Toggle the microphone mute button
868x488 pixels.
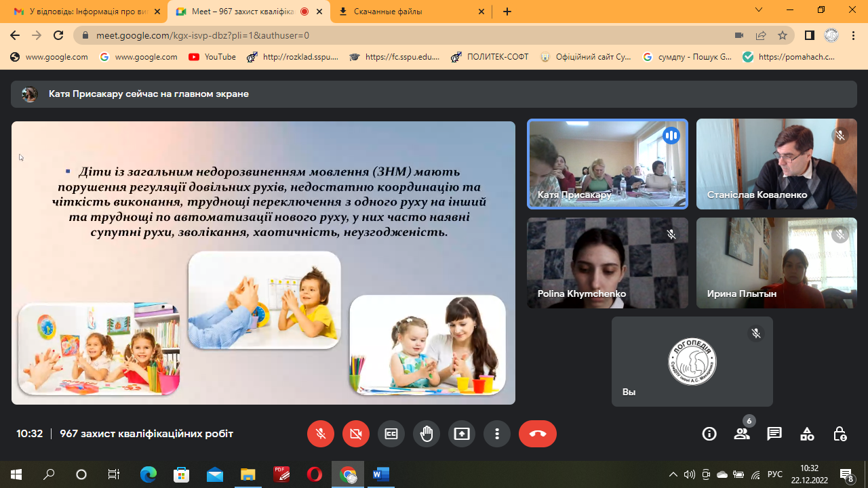click(x=321, y=434)
